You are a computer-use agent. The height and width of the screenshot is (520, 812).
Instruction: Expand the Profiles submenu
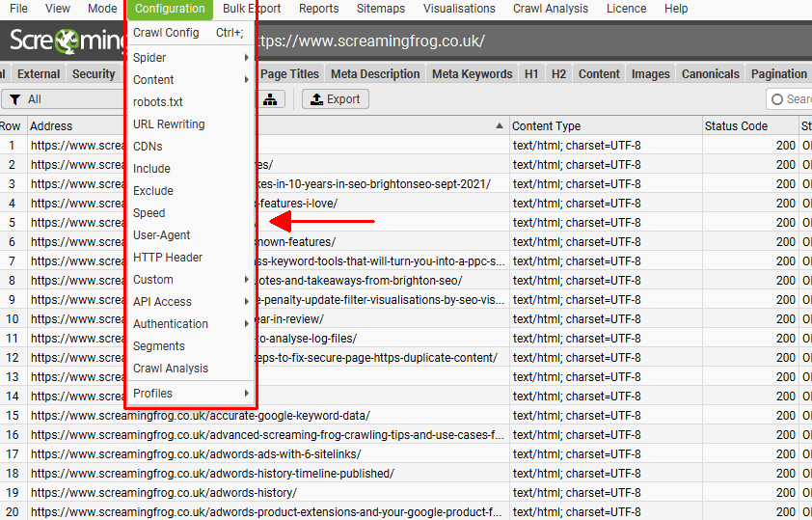190,394
